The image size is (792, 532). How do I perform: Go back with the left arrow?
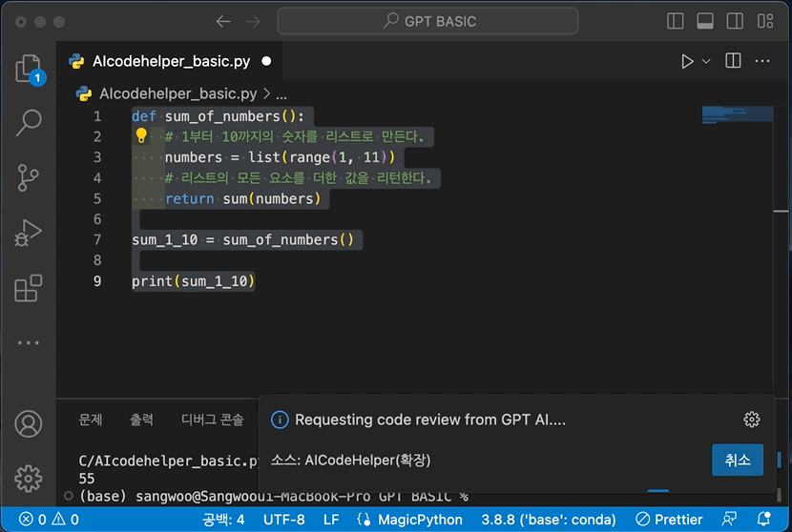click(x=222, y=21)
